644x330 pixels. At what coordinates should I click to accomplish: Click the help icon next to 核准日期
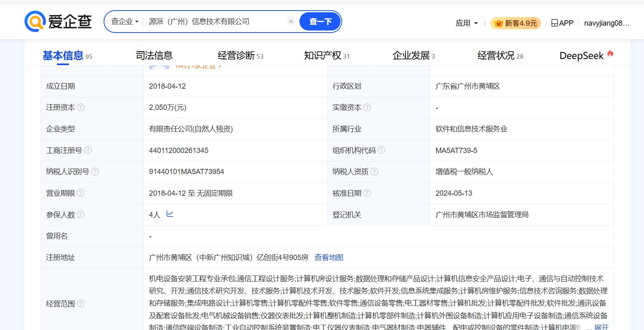coord(367,193)
